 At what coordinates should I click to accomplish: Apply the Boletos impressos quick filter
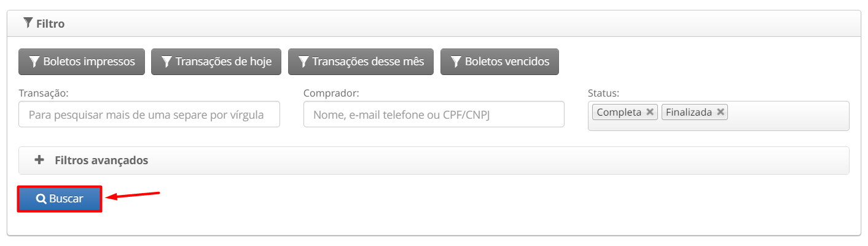coord(82,61)
